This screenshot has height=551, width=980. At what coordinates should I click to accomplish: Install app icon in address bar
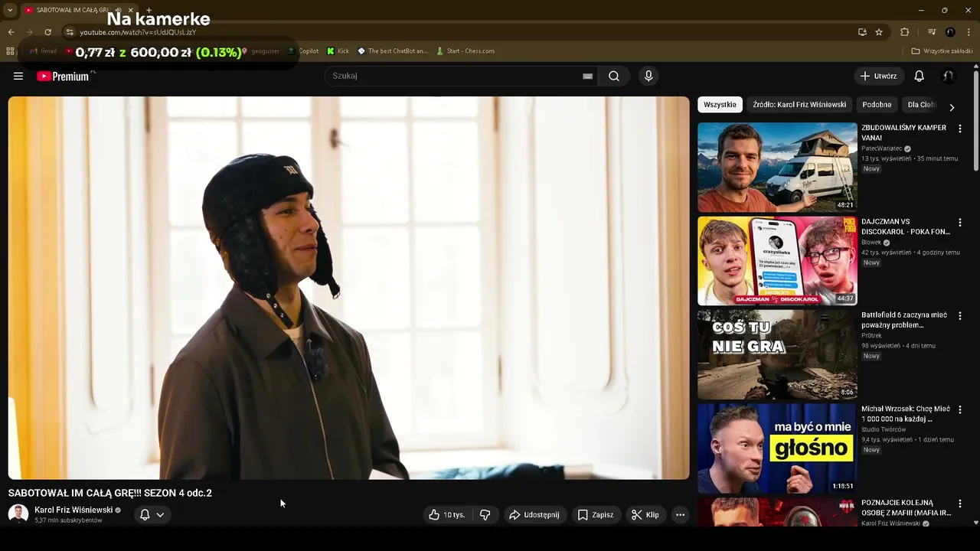862,32
